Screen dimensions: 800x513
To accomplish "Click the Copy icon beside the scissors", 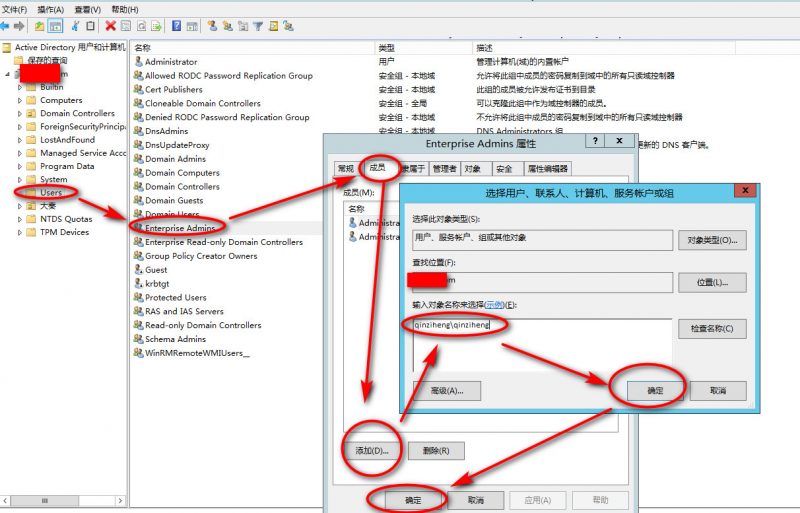I will (x=90, y=26).
